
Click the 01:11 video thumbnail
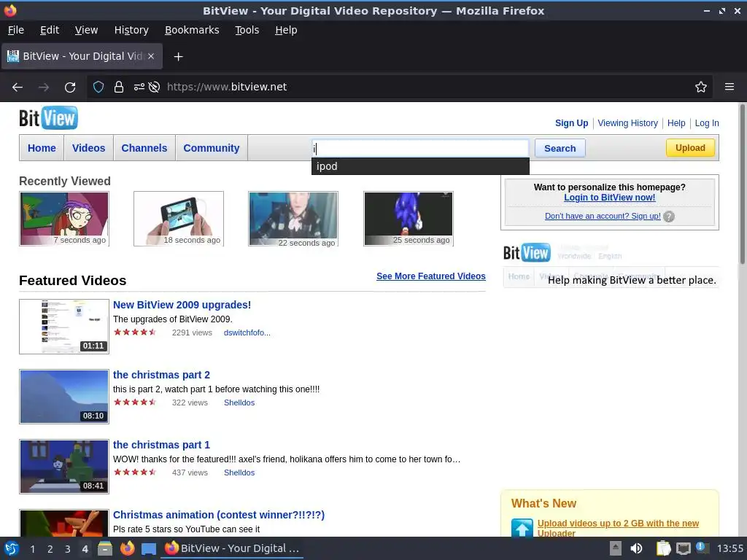[x=64, y=327]
